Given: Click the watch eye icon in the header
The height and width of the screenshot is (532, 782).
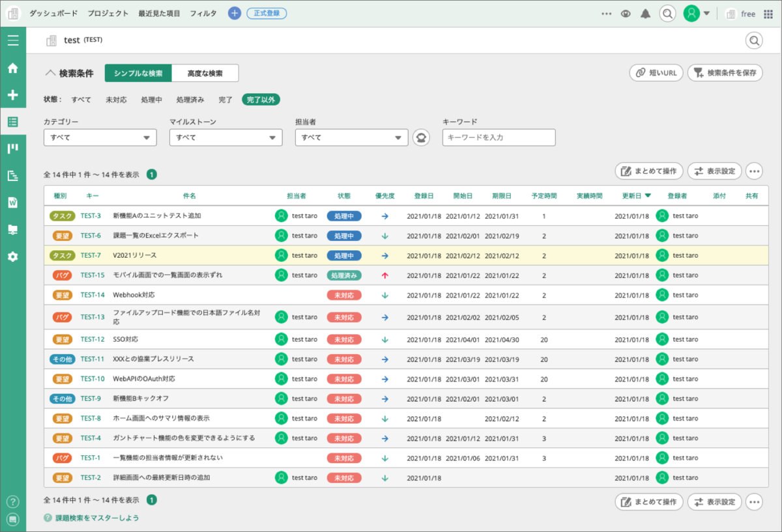Looking at the screenshot, I should click(626, 14).
